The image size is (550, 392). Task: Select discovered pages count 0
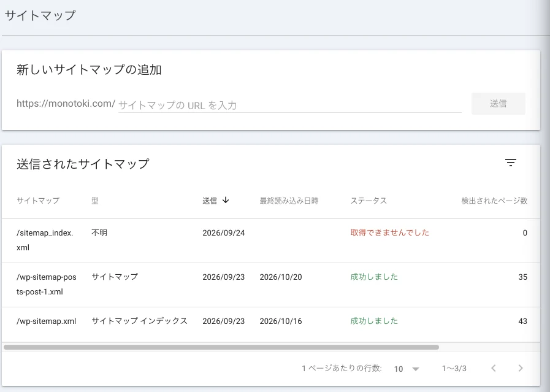(525, 233)
